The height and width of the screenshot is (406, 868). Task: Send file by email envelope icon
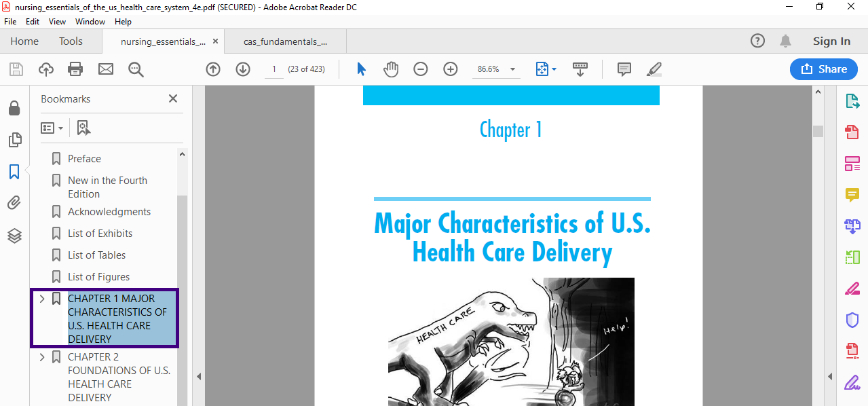pyautogui.click(x=105, y=69)
